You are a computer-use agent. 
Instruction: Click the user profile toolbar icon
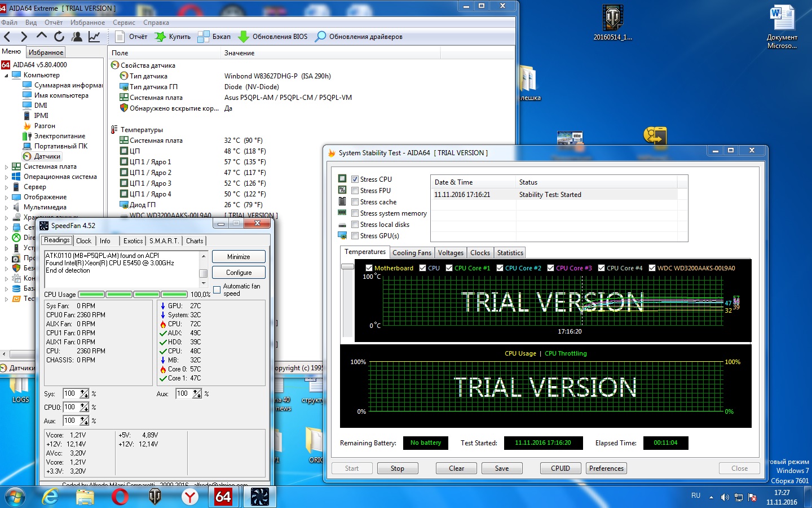point(77,37)
